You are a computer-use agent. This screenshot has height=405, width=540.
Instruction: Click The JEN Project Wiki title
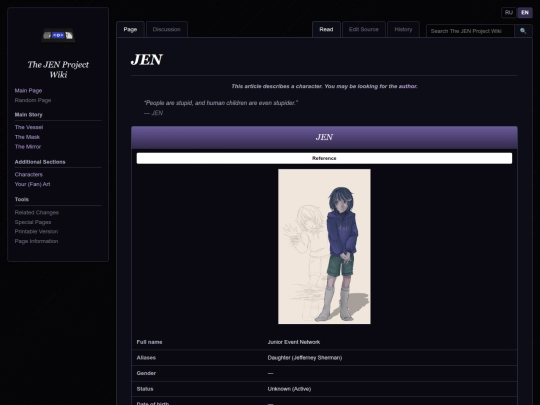[x=58, y=70]
